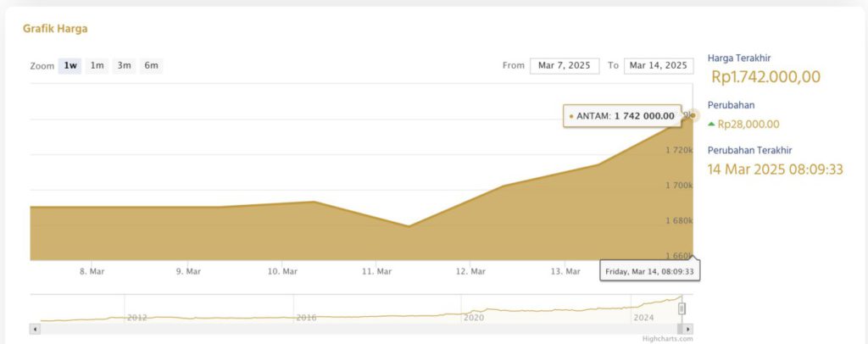
Task: Switch zoom range to 1m
Action: 97,65
